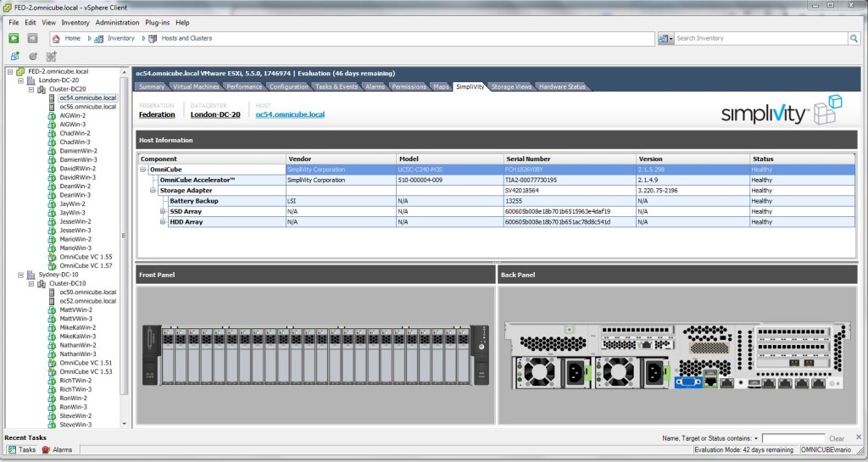The height and width of the screenshot is (462, 868).
Task: Open the Administration menu
Action: 117,23
